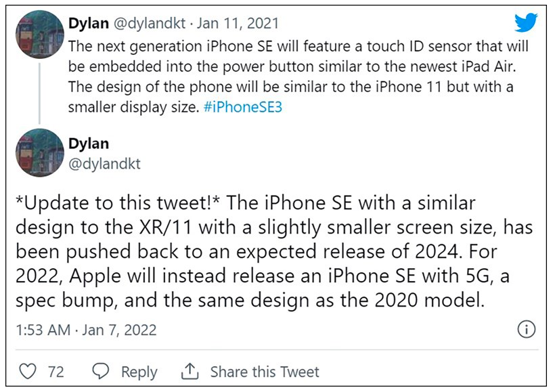
Task: Open the reply bubble icon
Action: (x=100, y=371)
